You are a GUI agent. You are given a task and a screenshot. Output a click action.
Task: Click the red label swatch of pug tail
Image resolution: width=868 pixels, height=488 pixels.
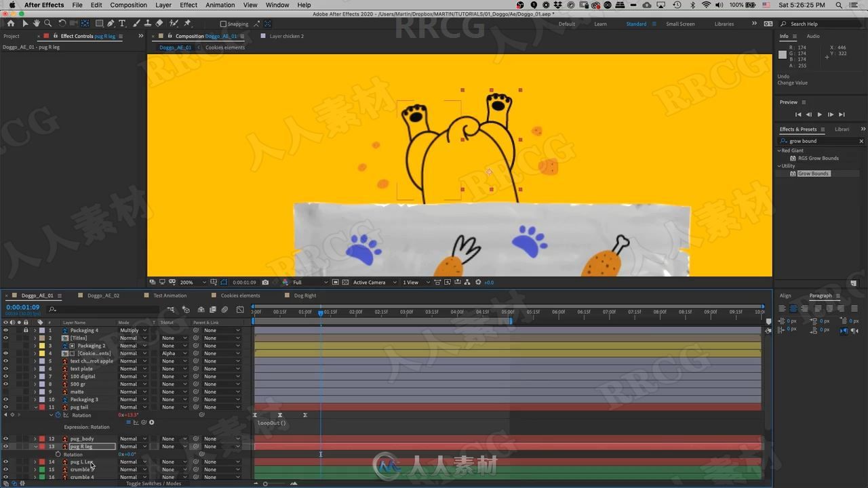(x=42, y=407)
